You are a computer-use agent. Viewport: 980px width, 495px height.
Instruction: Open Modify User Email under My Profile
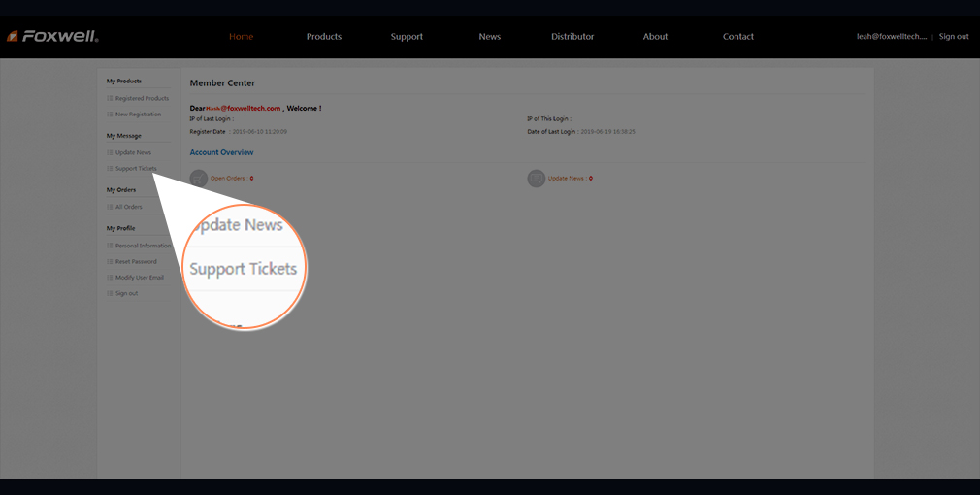139,278
